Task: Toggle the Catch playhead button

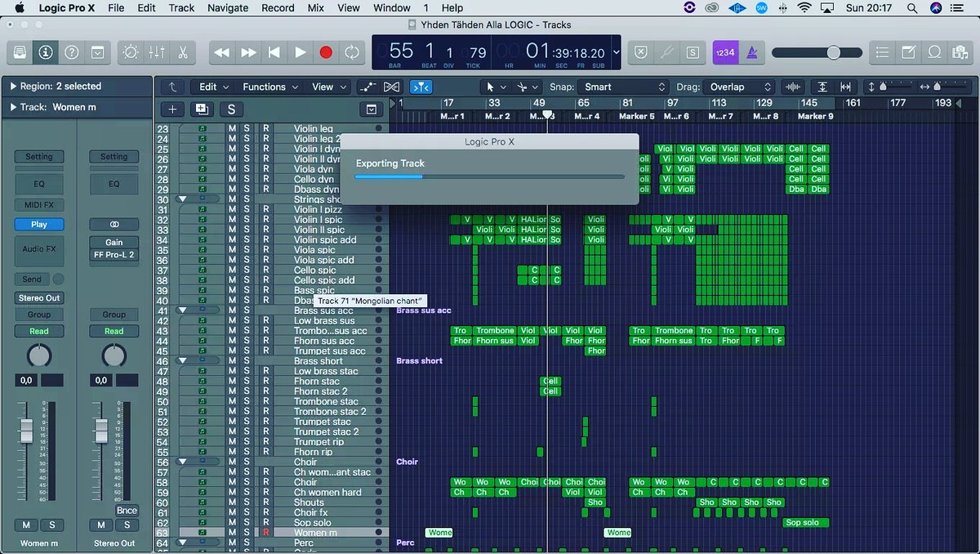Action: [421, 87]
